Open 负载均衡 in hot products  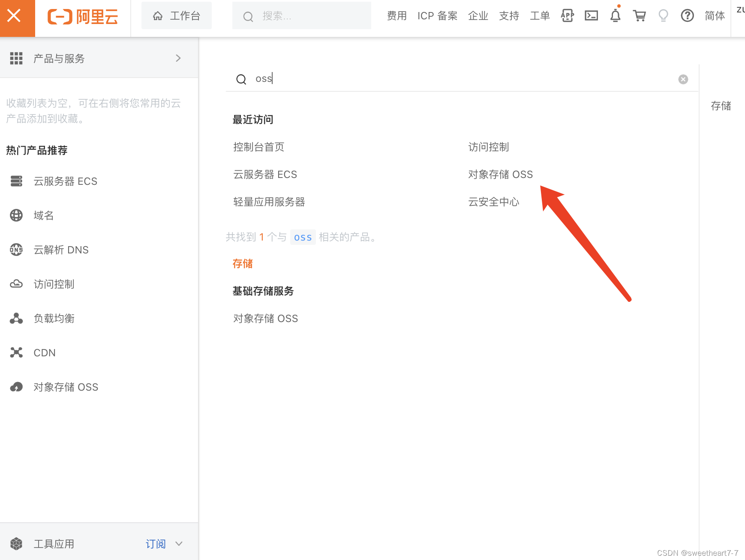(x=54, y=319)
